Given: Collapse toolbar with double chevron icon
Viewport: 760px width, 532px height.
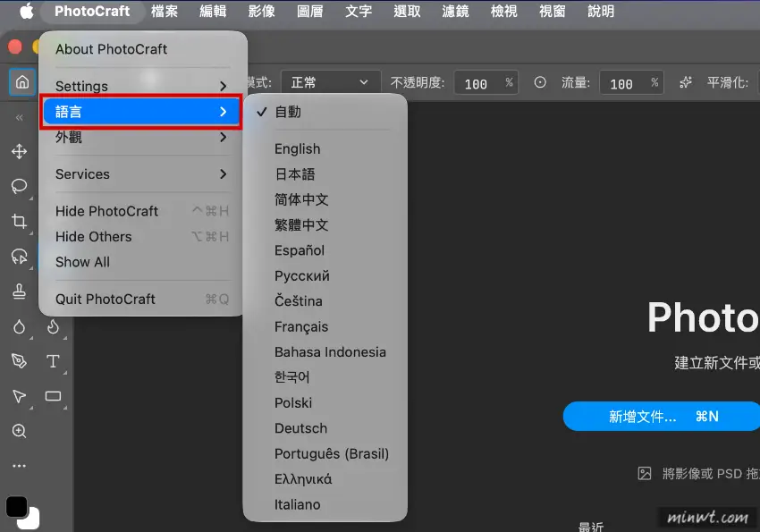Looking at the screenshot, I should 20,117.
